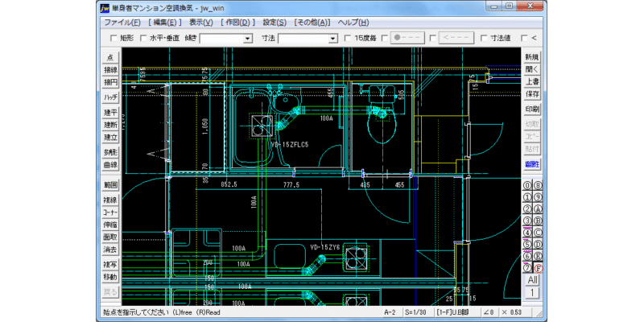Image resolution: width=644 pixels, height=322 pixels.
Task: Toggle layer 3 button
Action: (527, 221)
